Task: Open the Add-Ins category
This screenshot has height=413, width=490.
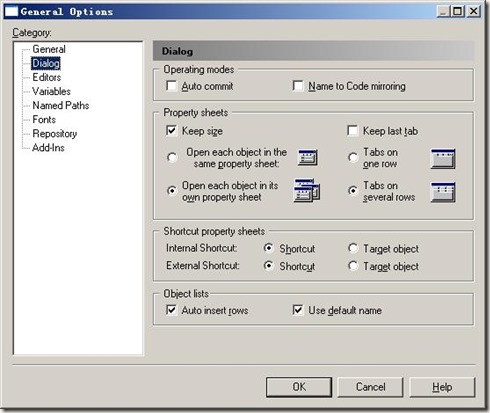Action: (48, 148)
